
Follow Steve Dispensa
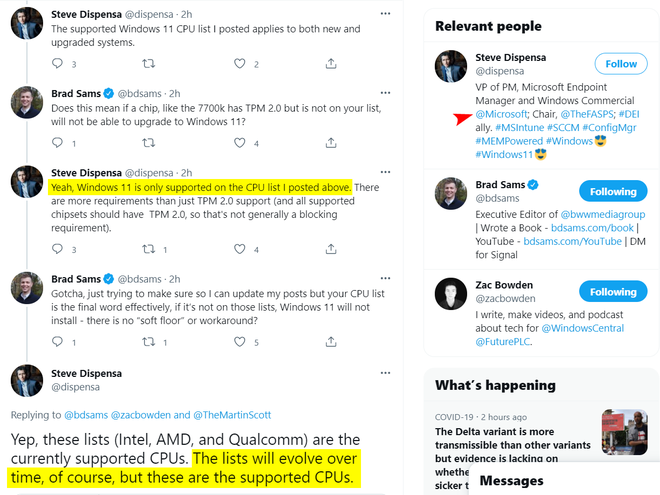pos(620,64)
